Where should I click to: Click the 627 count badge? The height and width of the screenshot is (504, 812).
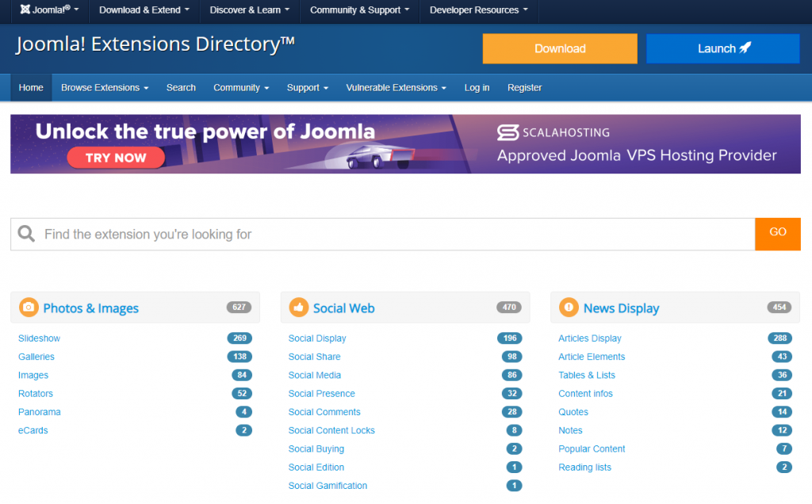tap(239, 307)
